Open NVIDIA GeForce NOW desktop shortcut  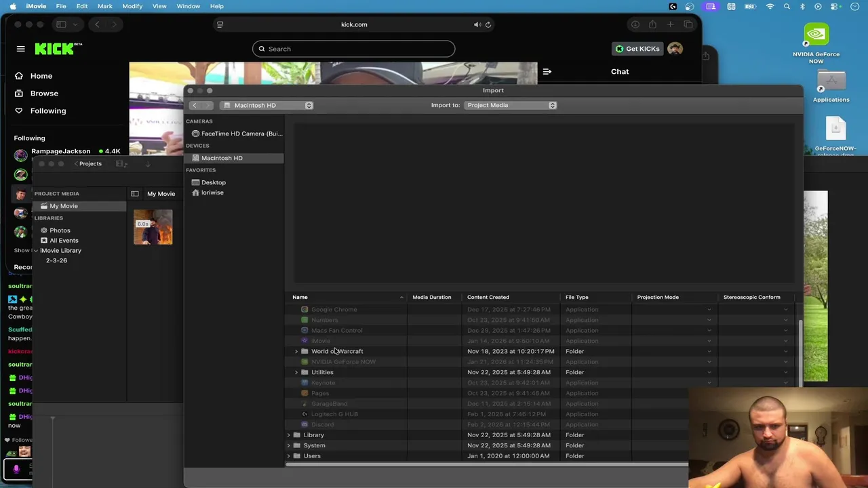point(816,44)
